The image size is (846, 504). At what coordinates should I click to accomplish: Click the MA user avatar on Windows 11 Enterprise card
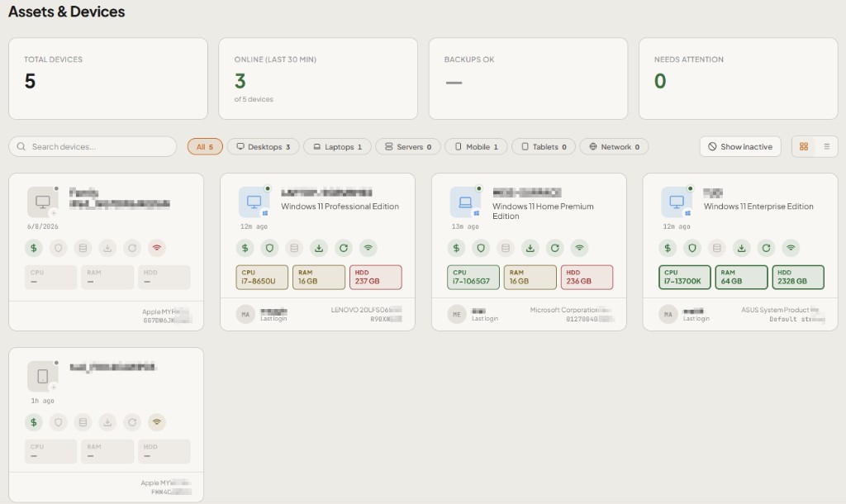pos(668,314)
